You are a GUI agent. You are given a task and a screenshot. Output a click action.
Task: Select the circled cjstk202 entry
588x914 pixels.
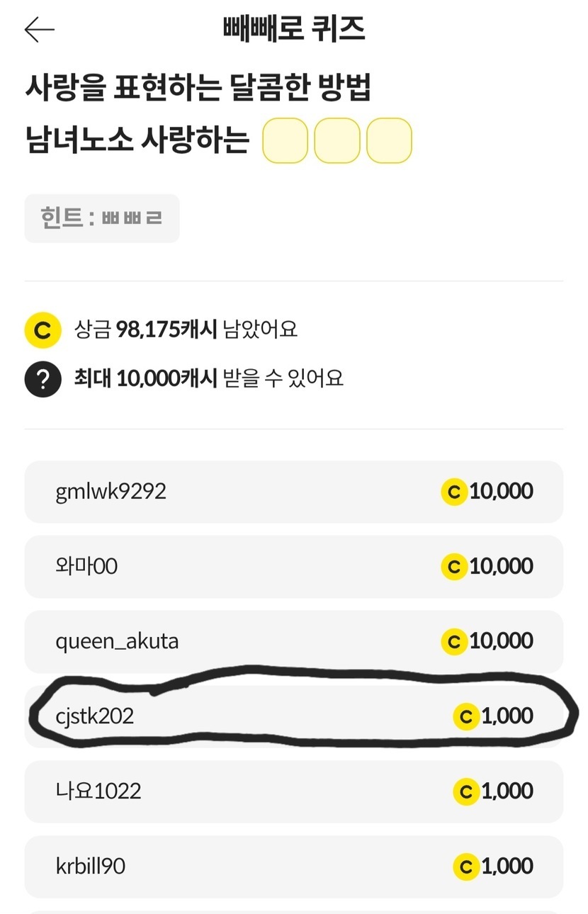(x=293, y=717)
